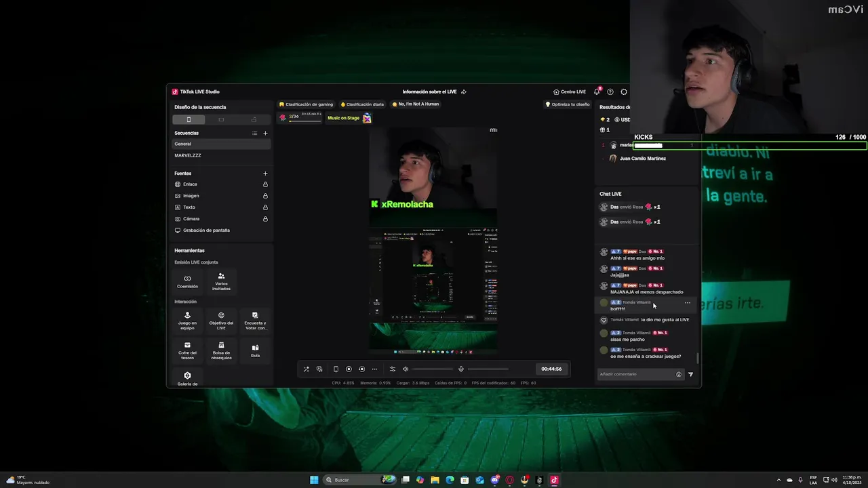Click Optimiza tu diseño button
This screenshot has height=488, width=868.
tap(568, 104)
